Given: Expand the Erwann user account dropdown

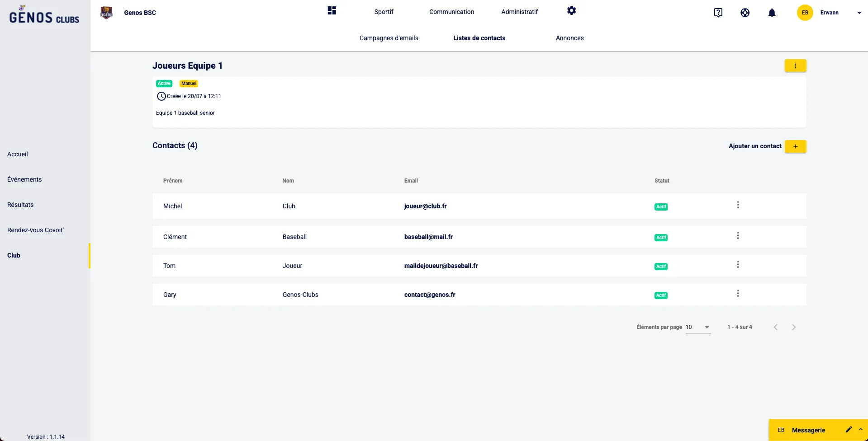Looking at the screenshot, I should pyautogui.click(x=859, y=13).
